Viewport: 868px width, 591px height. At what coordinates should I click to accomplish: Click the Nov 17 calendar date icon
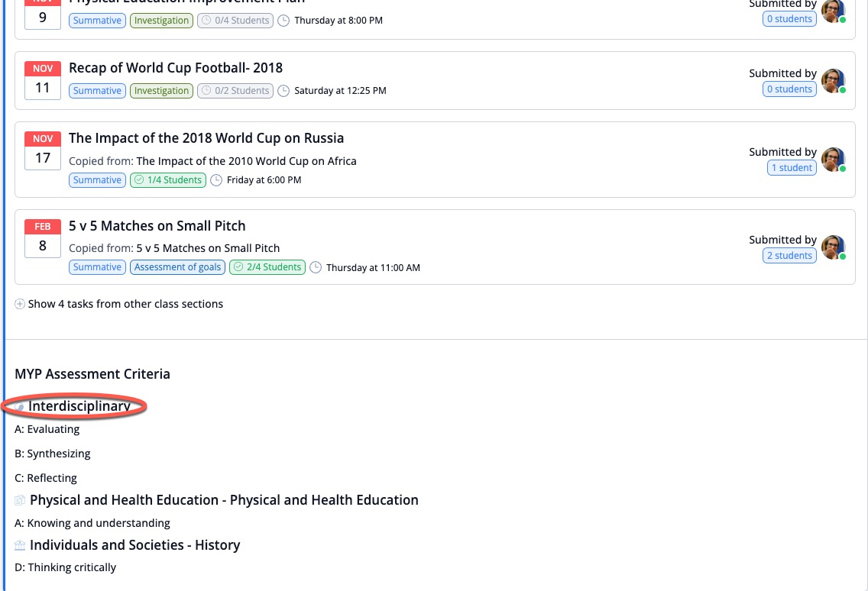point(43,150)
